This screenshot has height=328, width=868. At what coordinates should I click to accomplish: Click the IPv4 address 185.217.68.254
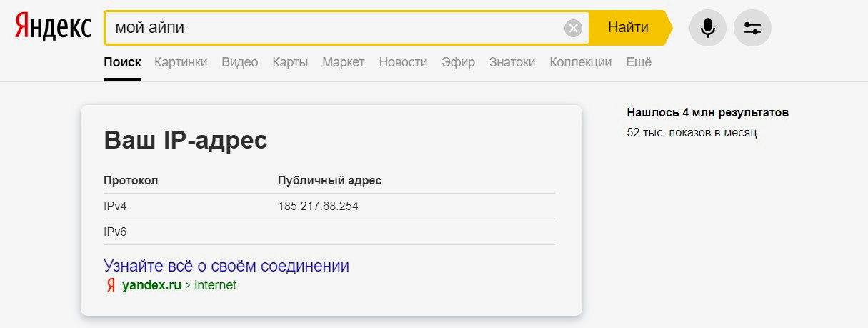[x=318, y=207]
